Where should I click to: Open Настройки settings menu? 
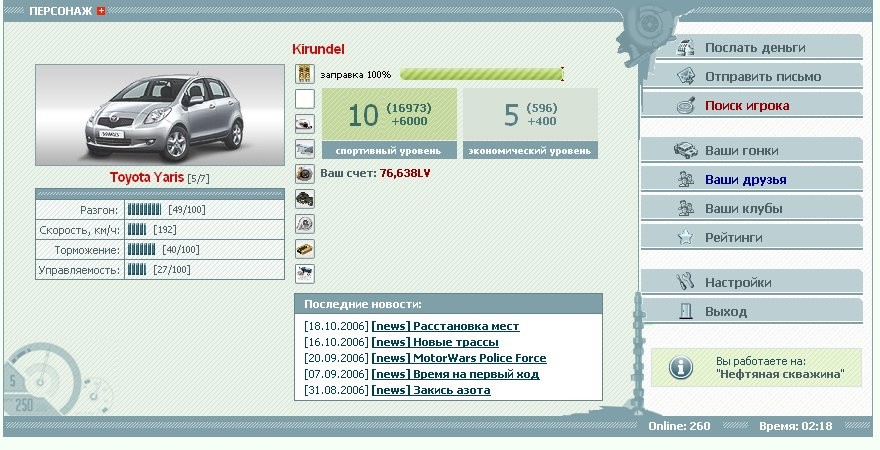[x=751, y=282]
